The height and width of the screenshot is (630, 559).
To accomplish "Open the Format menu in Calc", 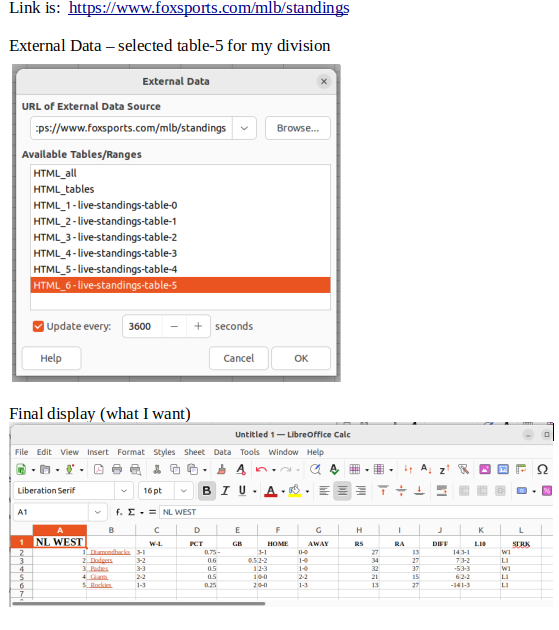I will tap(131, 452).
